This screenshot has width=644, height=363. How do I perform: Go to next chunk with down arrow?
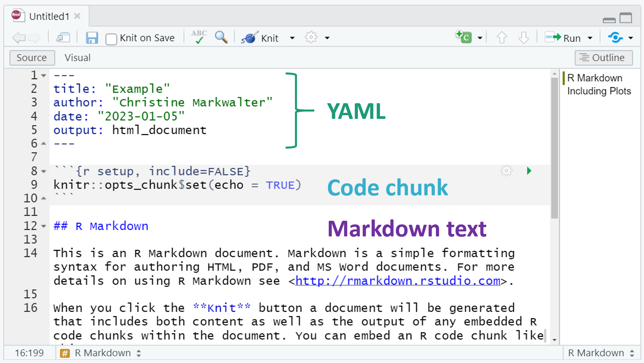click(x=524, y=37)
